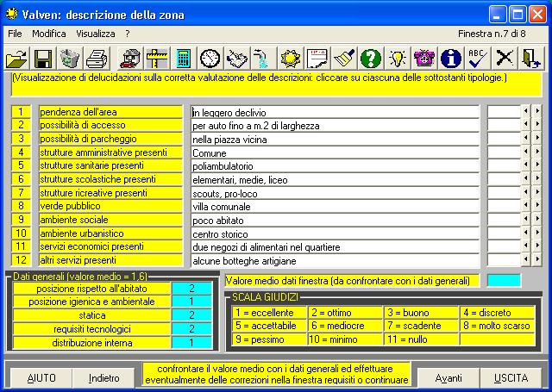Click the clock icon in toolbar

tap(210, 59)
